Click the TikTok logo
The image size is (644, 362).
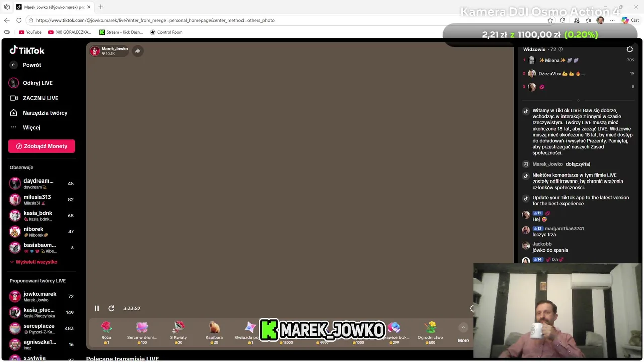point(27,50)
